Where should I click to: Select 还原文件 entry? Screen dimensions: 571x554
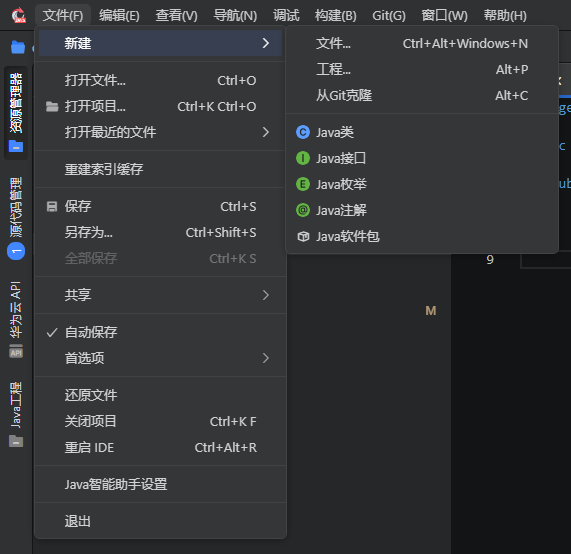pos(161,395)
